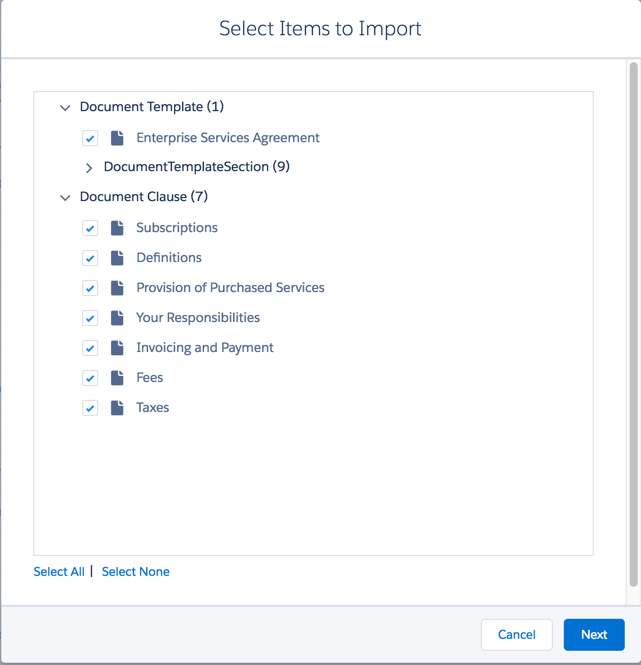This screenshot has height=665, width=641.
Task: Click the Fees item text
Action: 150,377
